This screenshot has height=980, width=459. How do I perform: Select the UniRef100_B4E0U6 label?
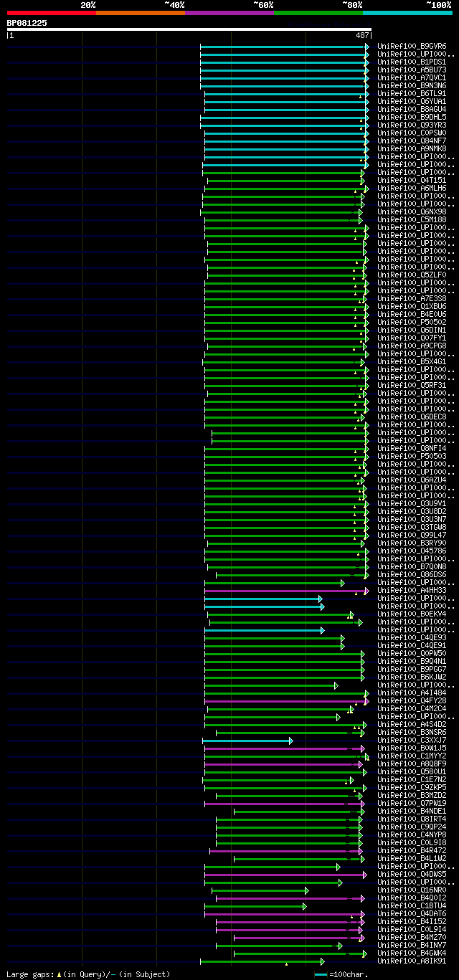(x=411, y=314)
